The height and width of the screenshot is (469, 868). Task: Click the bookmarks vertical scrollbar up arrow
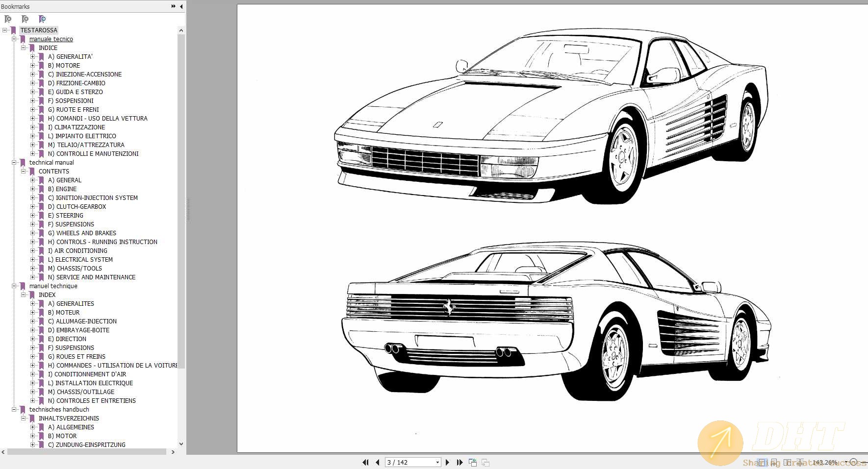pyautogui.click(x=181, y=30)
